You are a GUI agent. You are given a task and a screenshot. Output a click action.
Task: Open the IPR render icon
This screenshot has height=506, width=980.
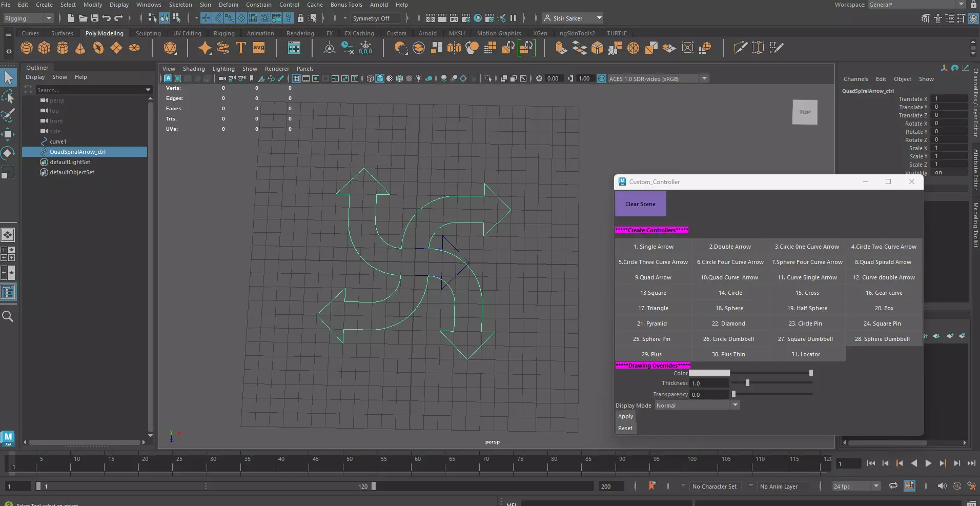454,18
